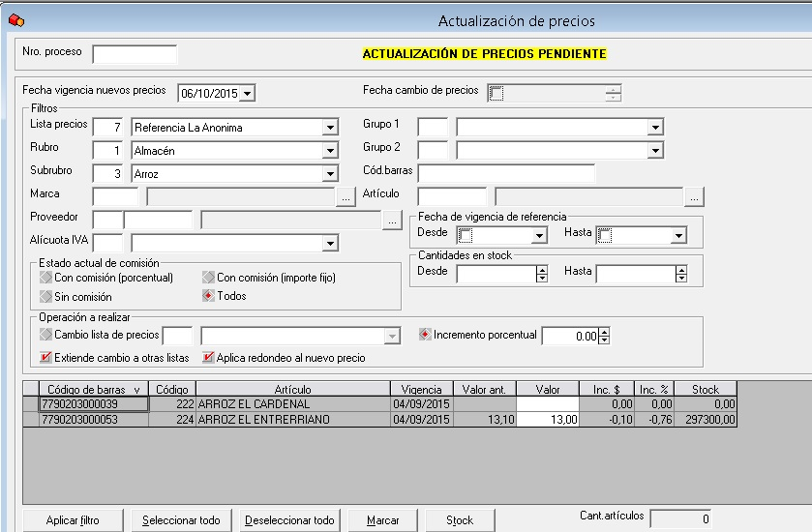Expand the Grupo 2 dropdown

(655, 151)
